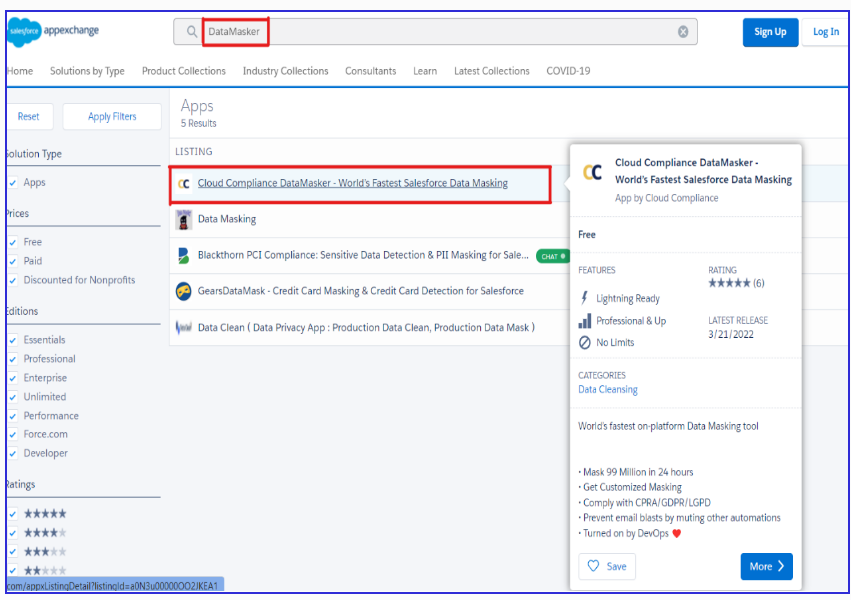
Task: Uncheck the Free price filter
Action: (12, 241)
